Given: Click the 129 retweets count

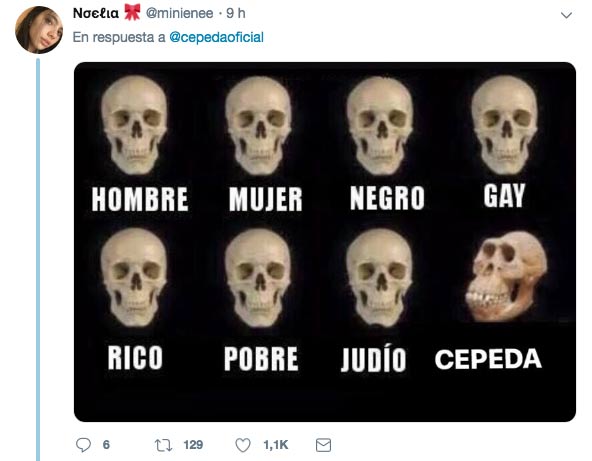Looking at the screenshot, I should click(193, 445).
